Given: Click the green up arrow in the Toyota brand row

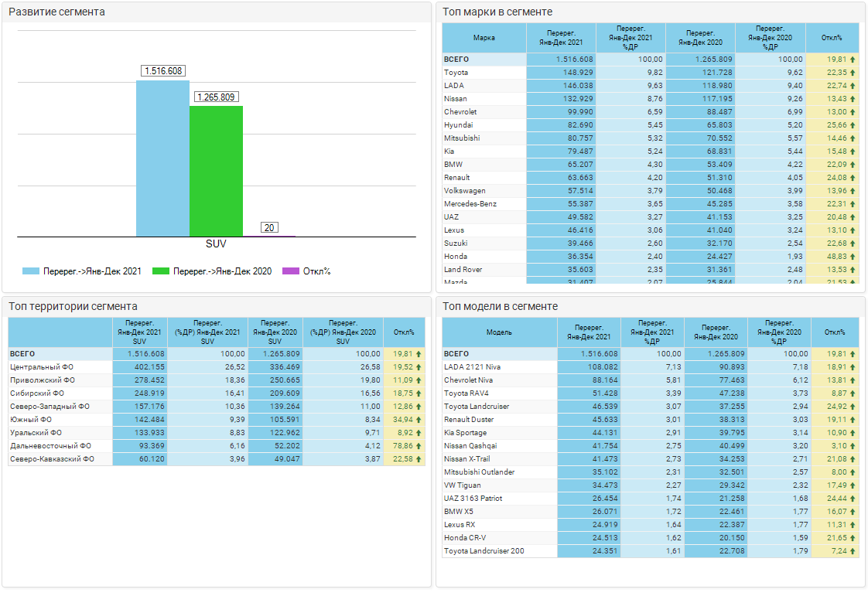Looking at the screenshot, I should [852, 73].
